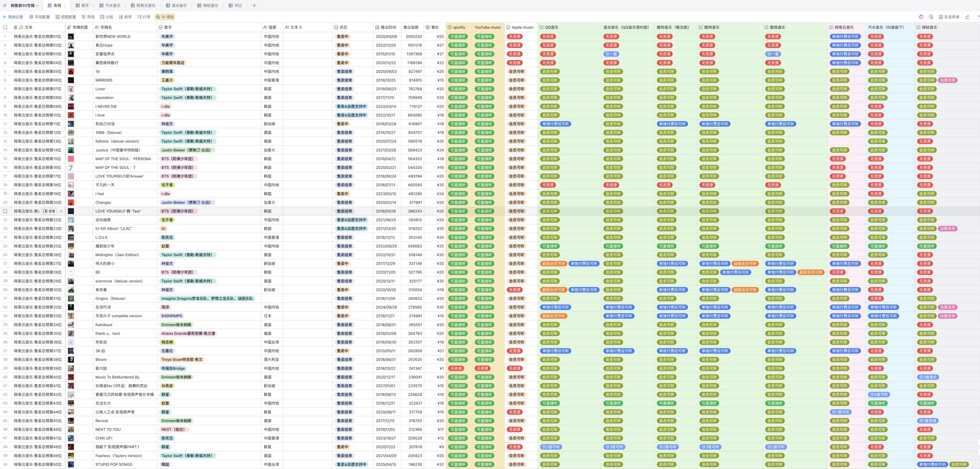Expand the 销售前50专辑 table dropdown
The image size is (980, 469).
click(x=24, y=5)
